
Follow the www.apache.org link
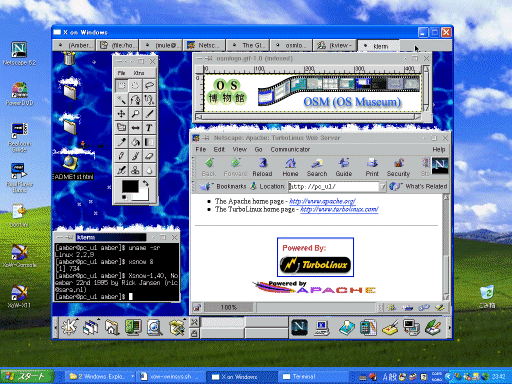tap(322, 201)
